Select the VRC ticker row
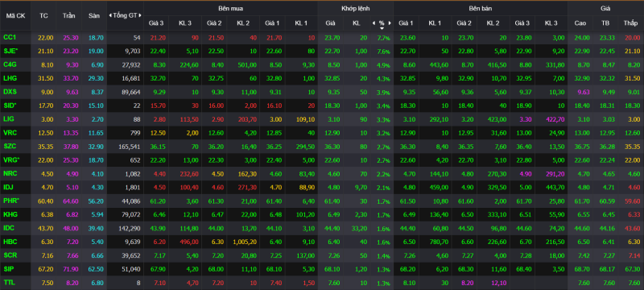The height and width of the screenshot is (290, 644). point(10,133)
